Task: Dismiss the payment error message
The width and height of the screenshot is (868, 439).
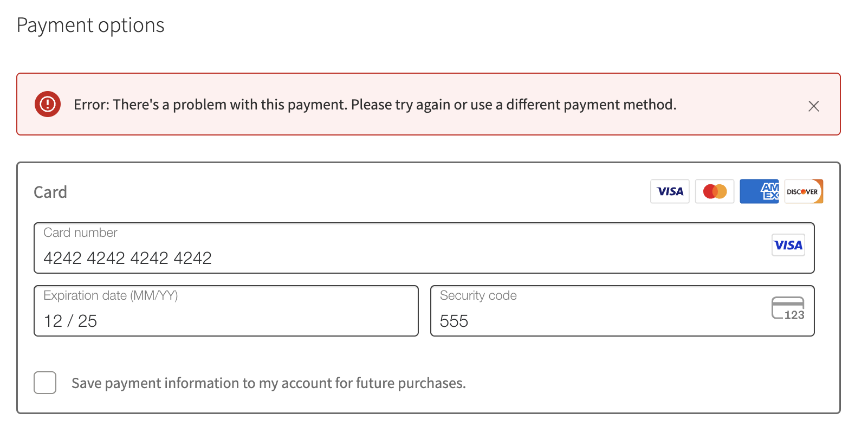Action: 814,106
